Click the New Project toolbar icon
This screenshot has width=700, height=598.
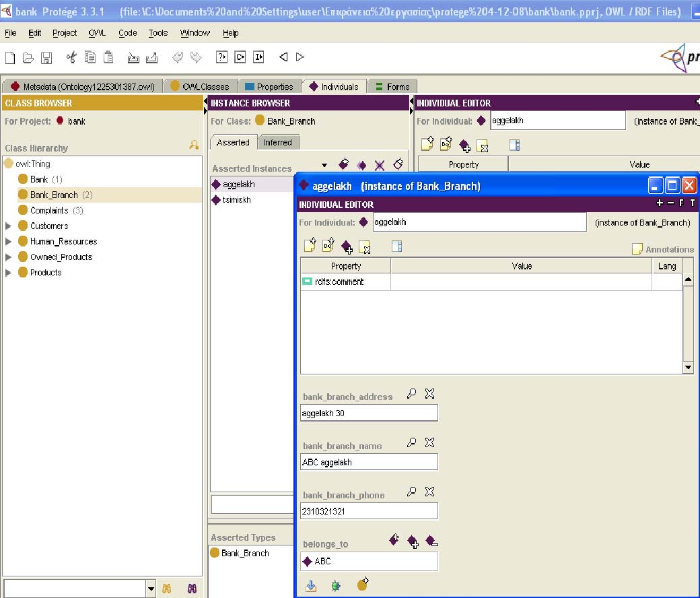pyautogui.click(x=10, y=57)
